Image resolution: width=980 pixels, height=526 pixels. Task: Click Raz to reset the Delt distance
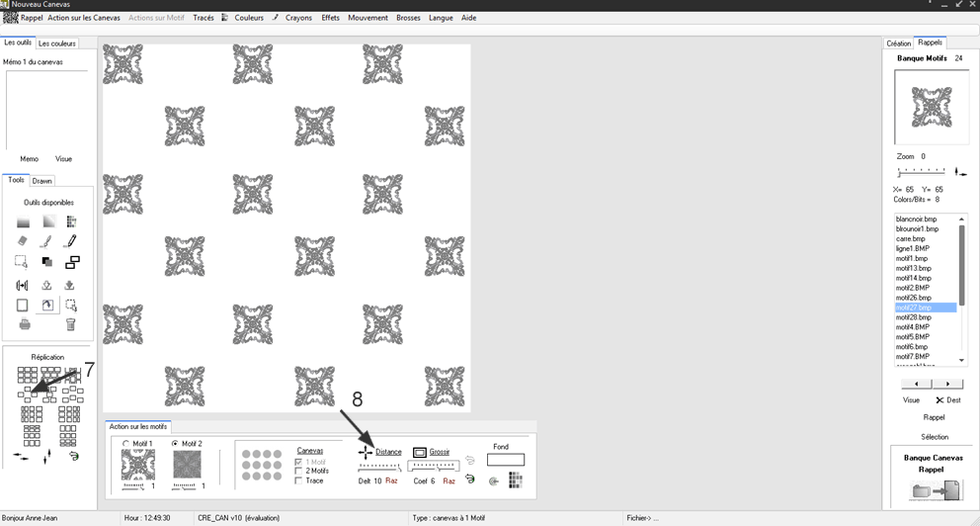click(391, 481)
